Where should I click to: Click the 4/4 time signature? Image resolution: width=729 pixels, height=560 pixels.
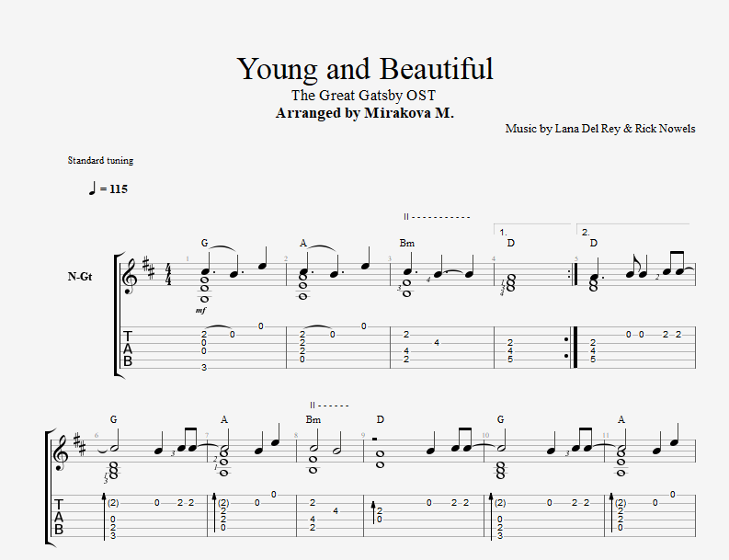(168, 276)
